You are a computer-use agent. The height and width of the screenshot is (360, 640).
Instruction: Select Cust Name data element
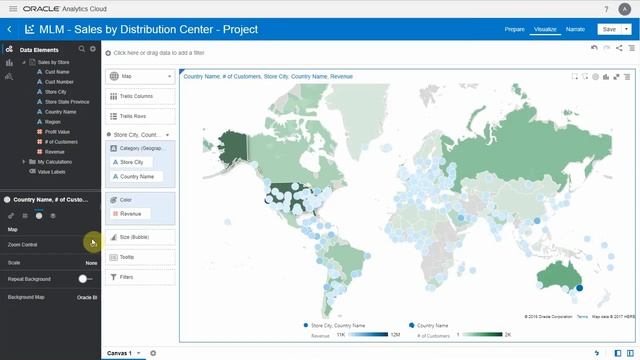57,72
